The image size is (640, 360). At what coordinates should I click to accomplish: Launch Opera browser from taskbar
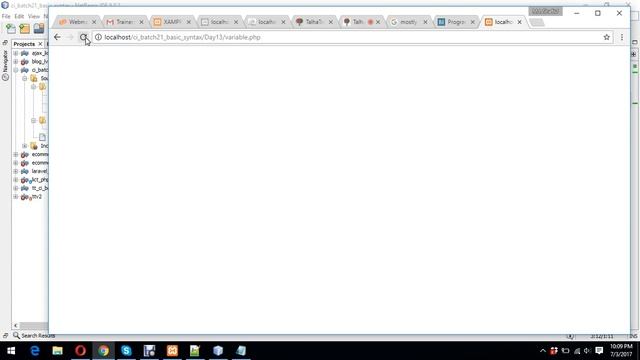click(80, 351)
